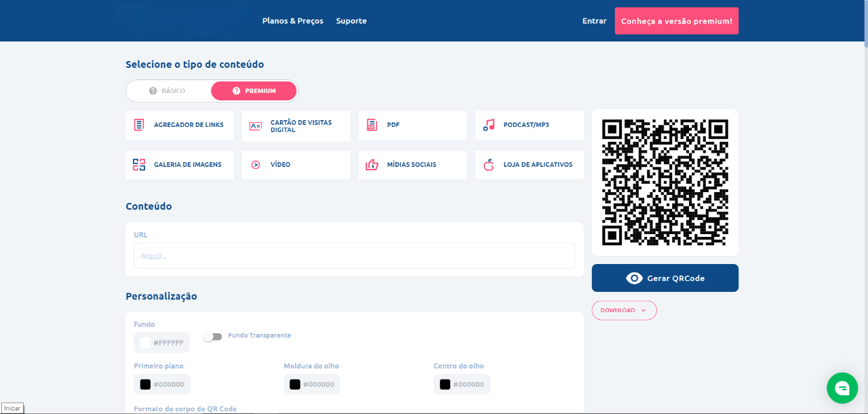Click the Fundo #FFFFFF hex value
868x414 pixels.
pyautogui.click(x=169, y=343)
